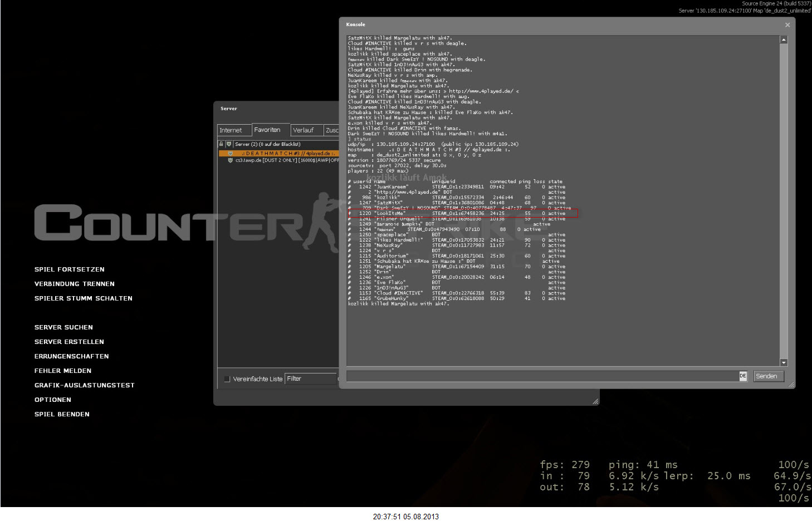Click VERBINDUNG TRENNEN to disconnect
The image size is (812, 526).
click(75, 284)
